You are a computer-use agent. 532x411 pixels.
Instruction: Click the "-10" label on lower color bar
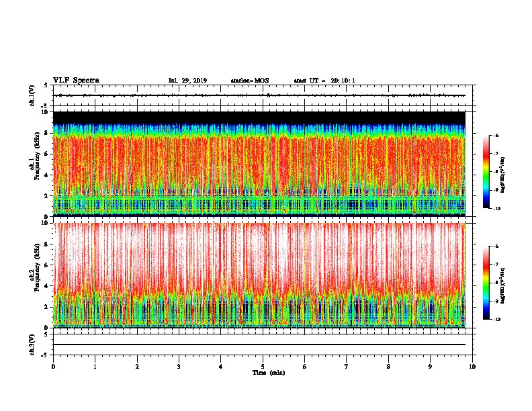496,320
